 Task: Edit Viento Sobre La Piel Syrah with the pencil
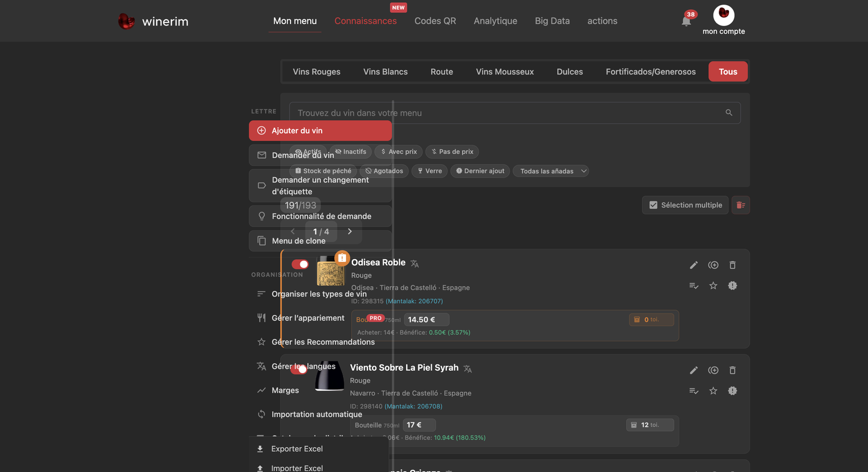[694, 370]
